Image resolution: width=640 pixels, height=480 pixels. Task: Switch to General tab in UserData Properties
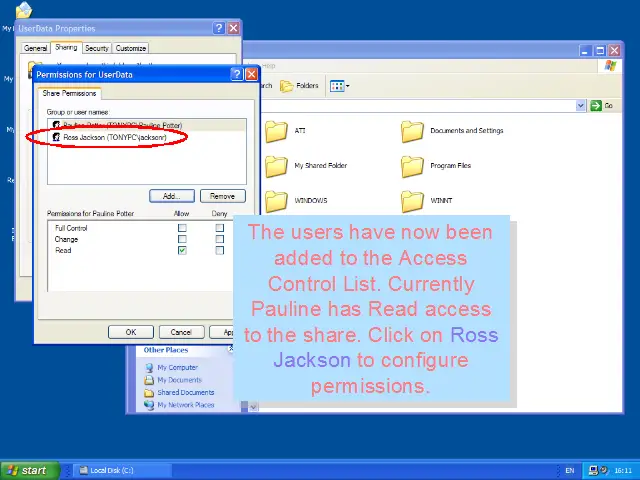(36, 48)
